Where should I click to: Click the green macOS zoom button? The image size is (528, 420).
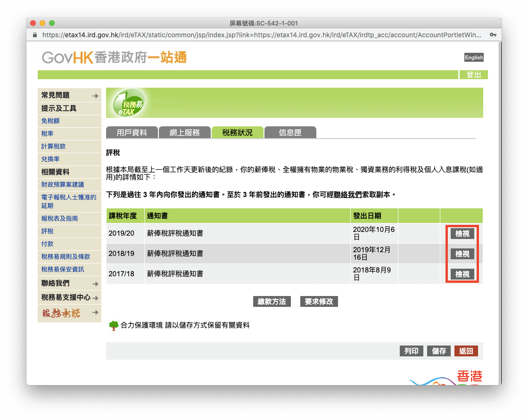coord(52,23)
